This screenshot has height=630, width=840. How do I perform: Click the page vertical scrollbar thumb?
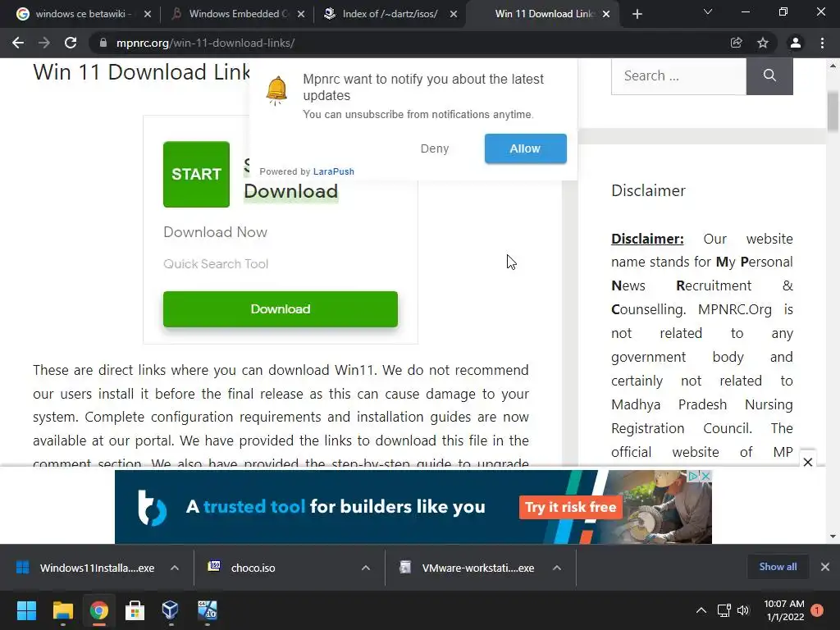[833, 111]
